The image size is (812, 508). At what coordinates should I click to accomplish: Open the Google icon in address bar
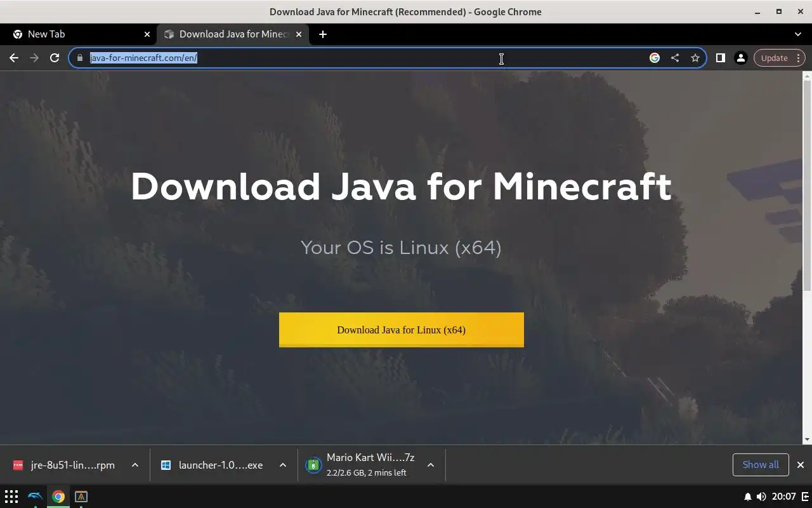(x=655, y=58)
